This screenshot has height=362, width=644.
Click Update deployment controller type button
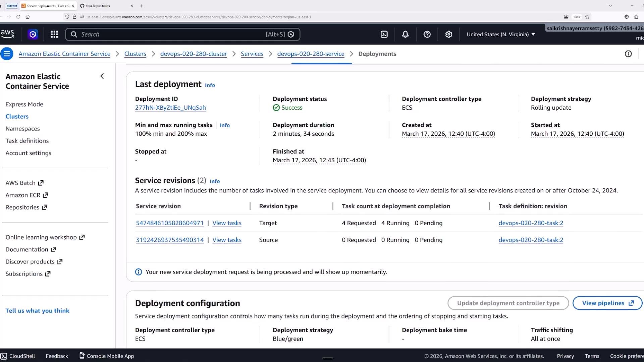[x=508, y=303]
